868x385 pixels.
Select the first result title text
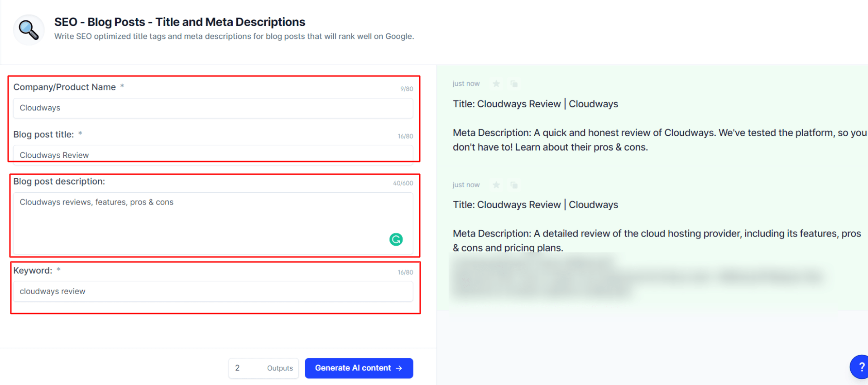[535, 104]
